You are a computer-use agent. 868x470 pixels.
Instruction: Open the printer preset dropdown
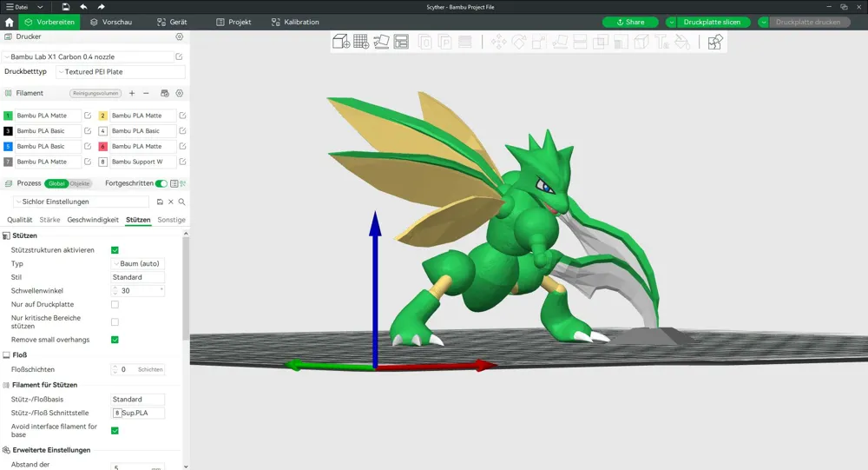click(x=89, y=56)
